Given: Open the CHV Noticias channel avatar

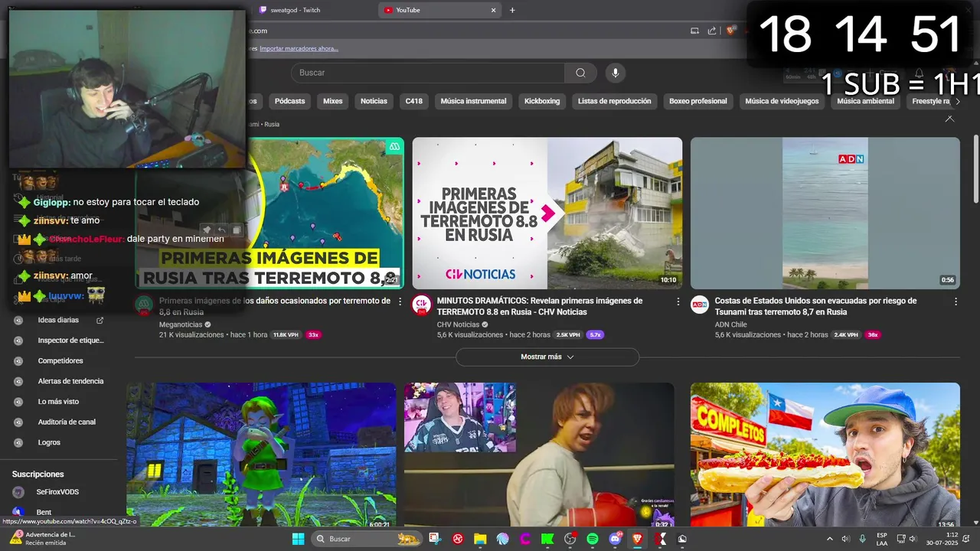Looking at the screenshot, I should (421, 305).
